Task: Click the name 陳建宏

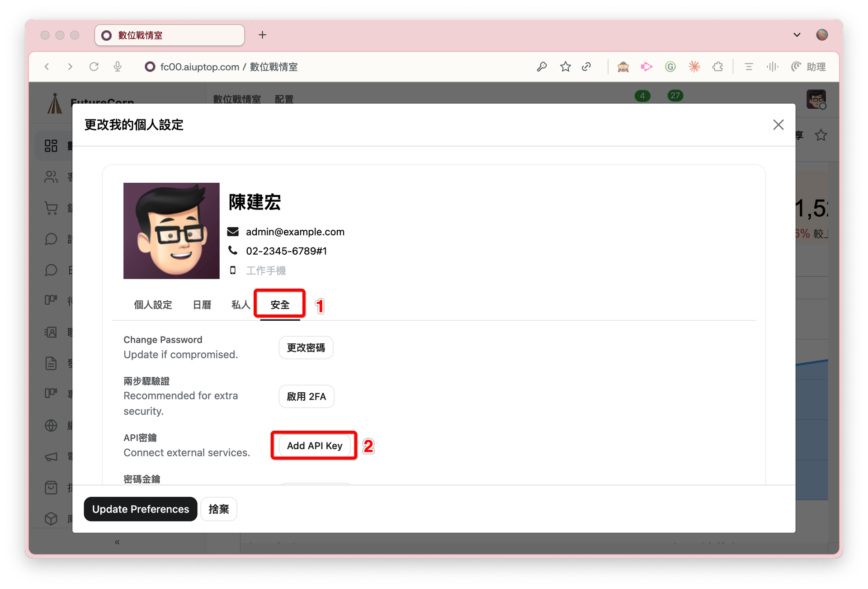Action: 255,202
